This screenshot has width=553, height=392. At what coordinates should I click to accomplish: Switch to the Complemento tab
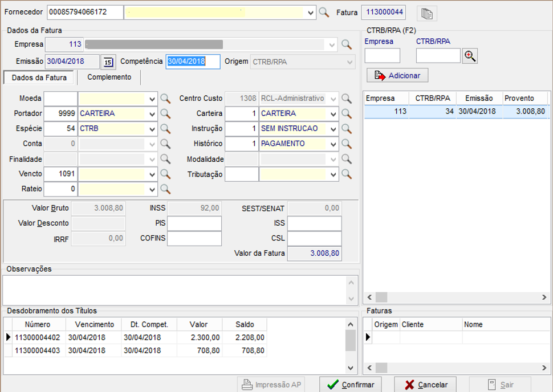pos(109,77)
